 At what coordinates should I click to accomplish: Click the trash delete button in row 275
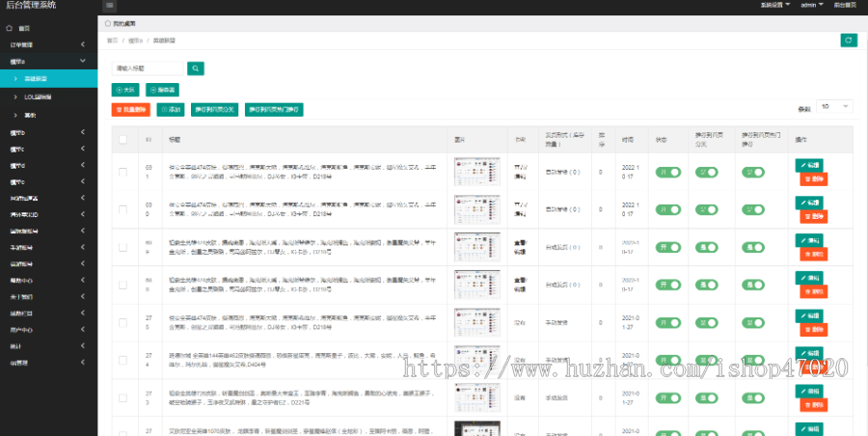pos(814,330)
